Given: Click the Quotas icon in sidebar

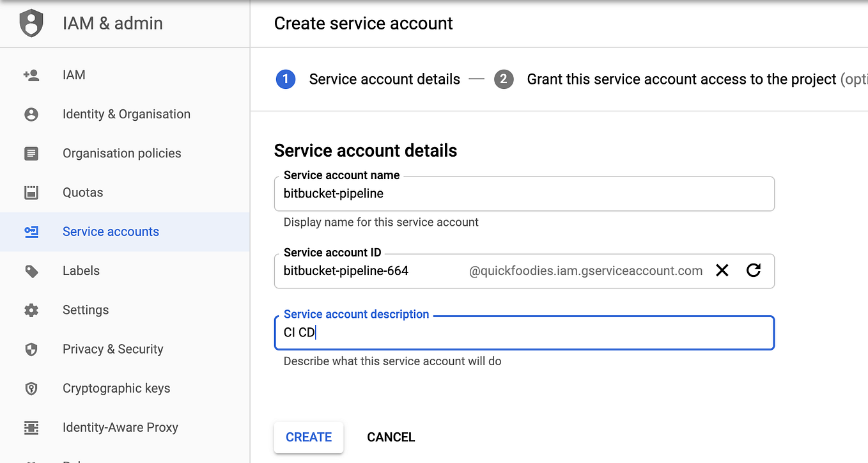Looking at the screenshot, I should click(x=31, y=192).
